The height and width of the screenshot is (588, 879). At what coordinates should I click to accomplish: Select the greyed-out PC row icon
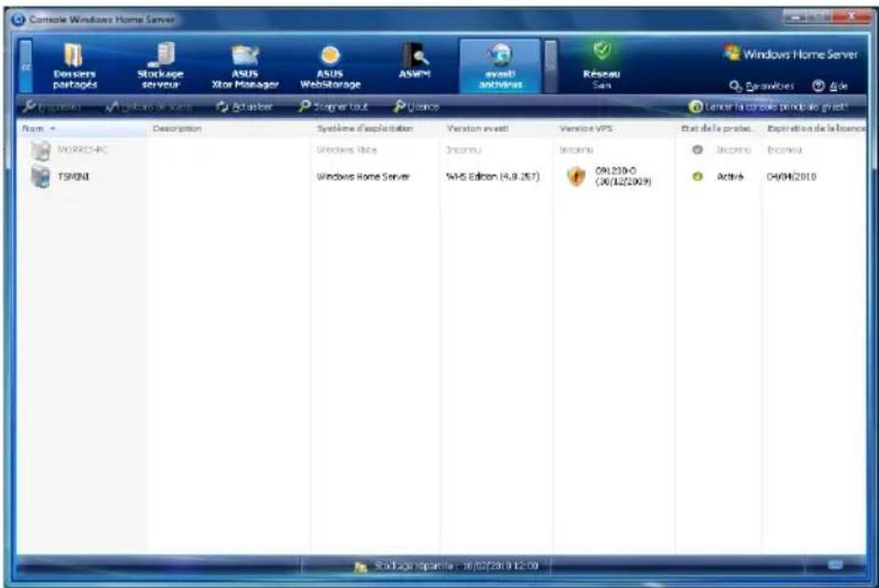click(40, 150)
